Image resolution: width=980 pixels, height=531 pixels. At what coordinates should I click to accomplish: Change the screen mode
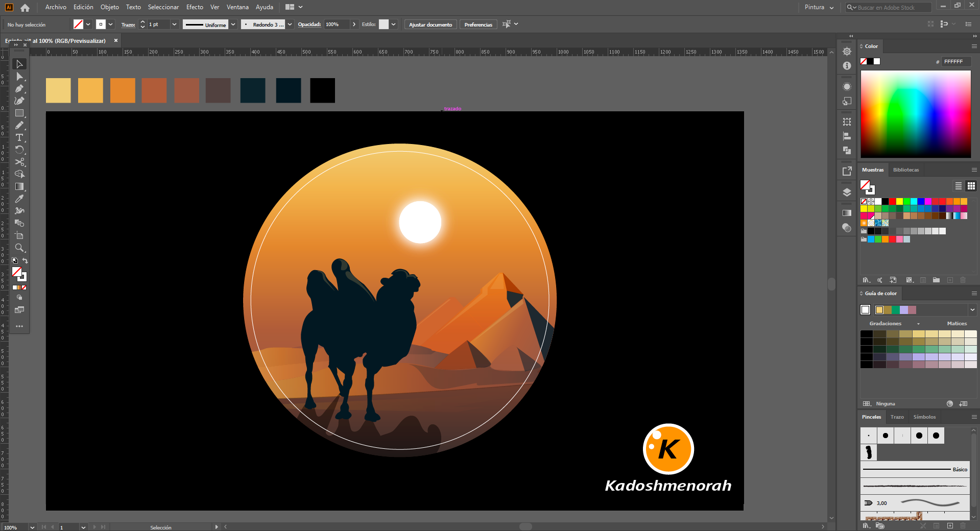pyautogui.click(x=19, y=310)
